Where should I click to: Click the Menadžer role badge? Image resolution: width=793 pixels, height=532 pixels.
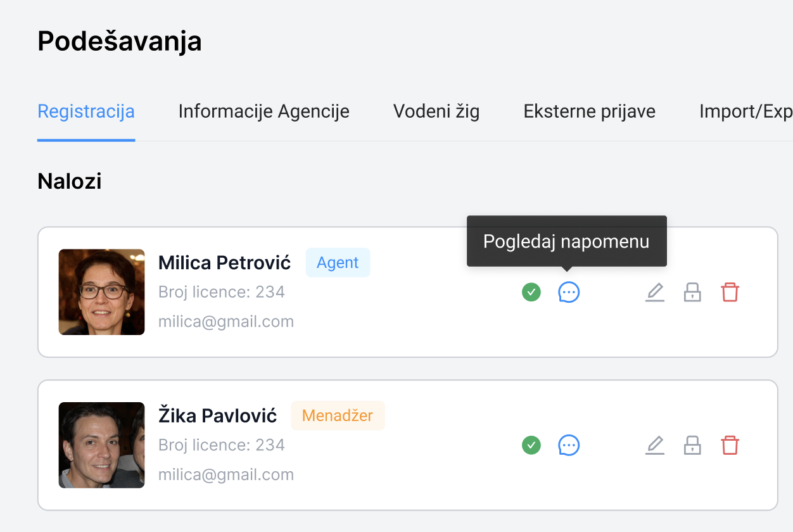[338, 416]
